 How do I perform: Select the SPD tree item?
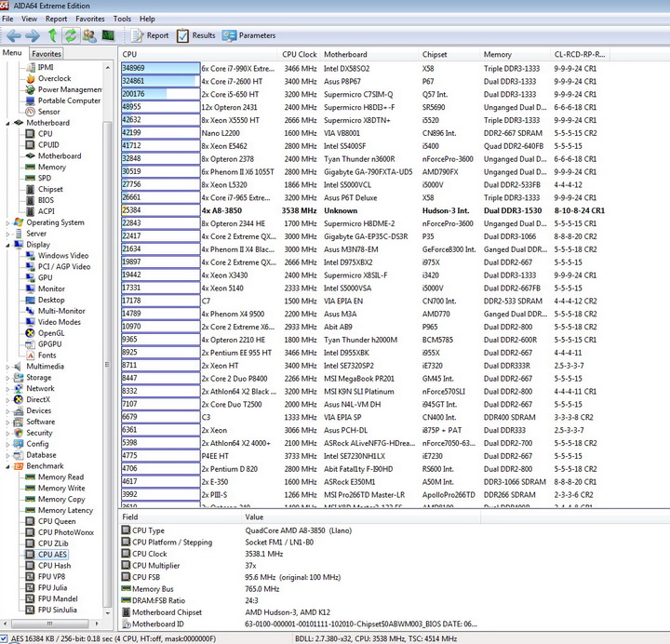39,178
